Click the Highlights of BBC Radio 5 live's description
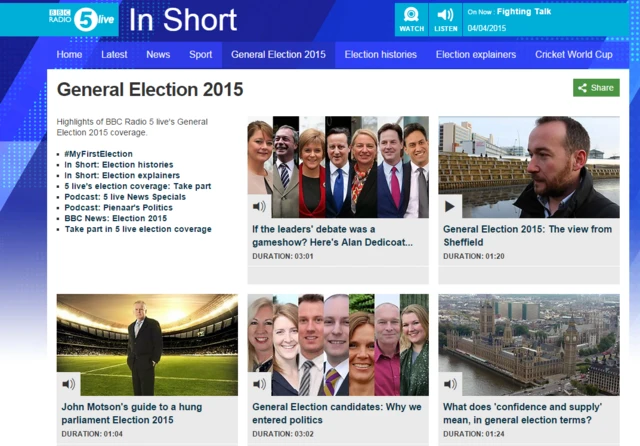 click(132, 127)
